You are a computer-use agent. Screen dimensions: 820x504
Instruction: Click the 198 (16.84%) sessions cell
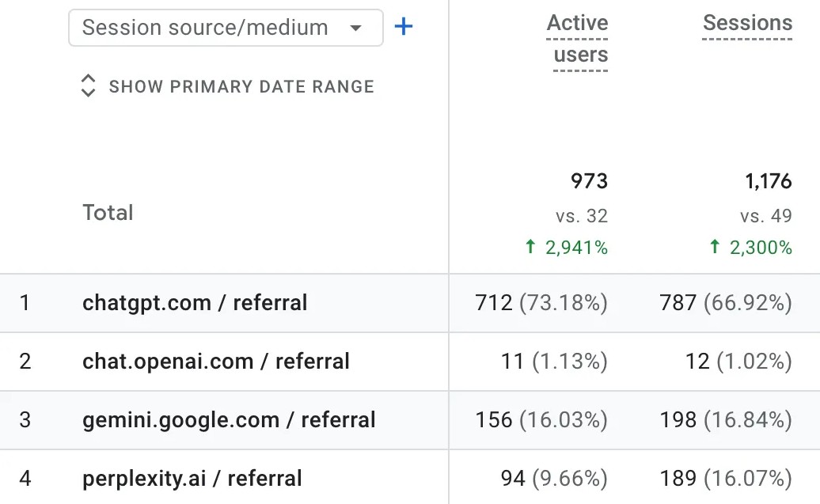coord(726,419)
